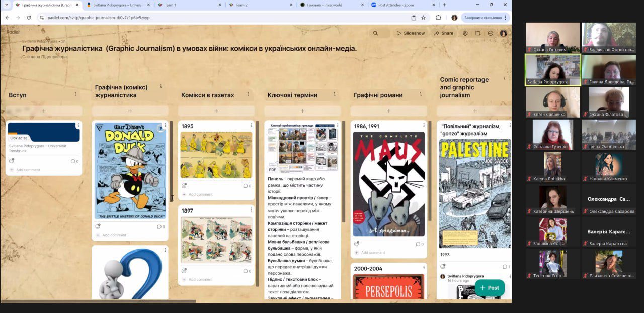644x313 pixels.
Task: Open the Persepolis cover image
Action: [389, 286]
